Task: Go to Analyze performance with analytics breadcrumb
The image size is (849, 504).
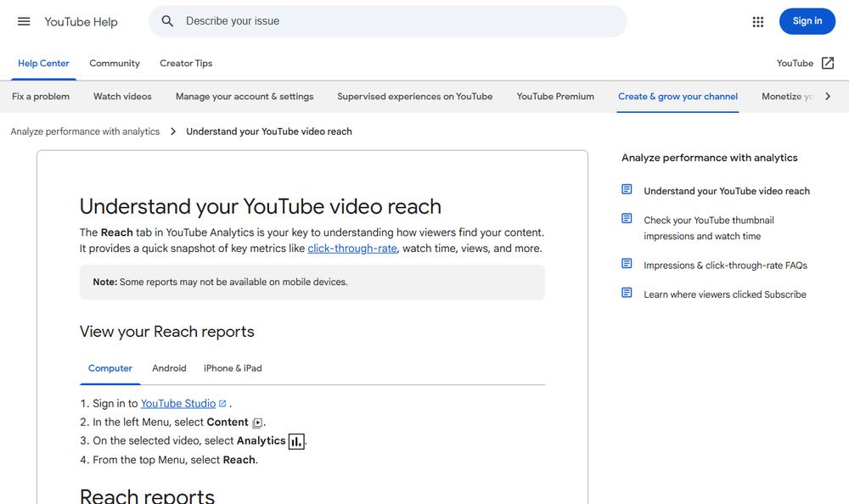Action: tap(85, 132)
